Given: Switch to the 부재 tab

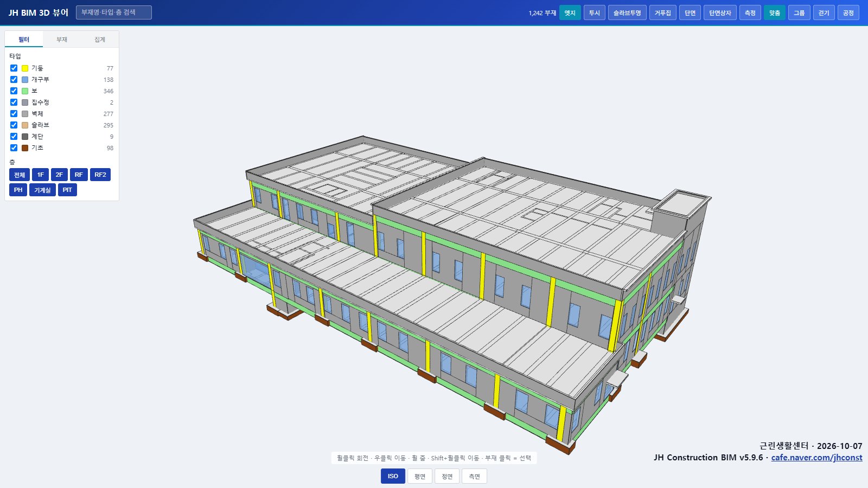Looking at the screenshot, I should (62, 39).
